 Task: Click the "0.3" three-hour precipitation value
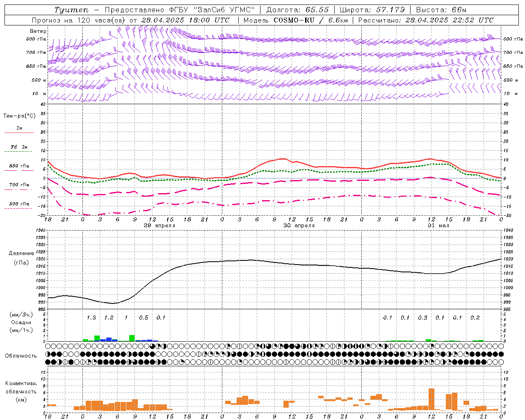click(422, 317)
